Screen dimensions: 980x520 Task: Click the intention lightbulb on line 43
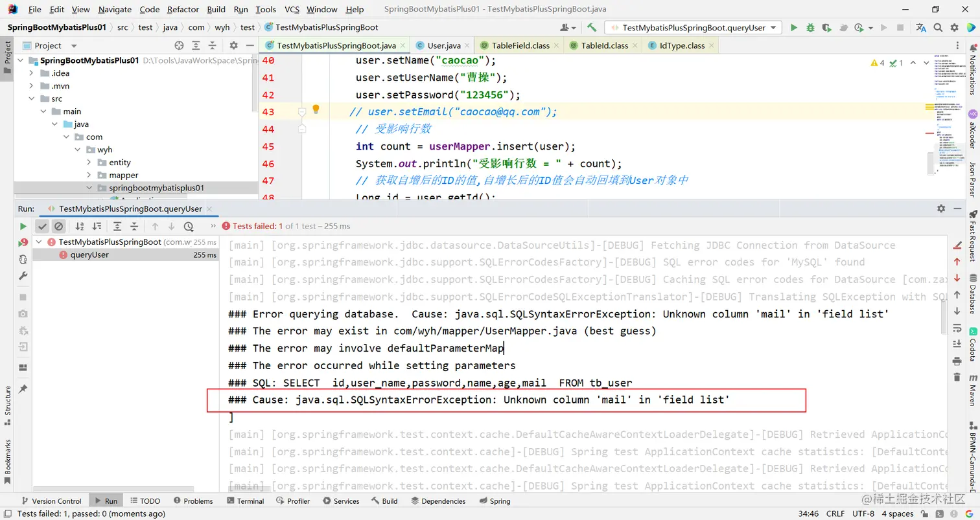(x=316, y=109)
